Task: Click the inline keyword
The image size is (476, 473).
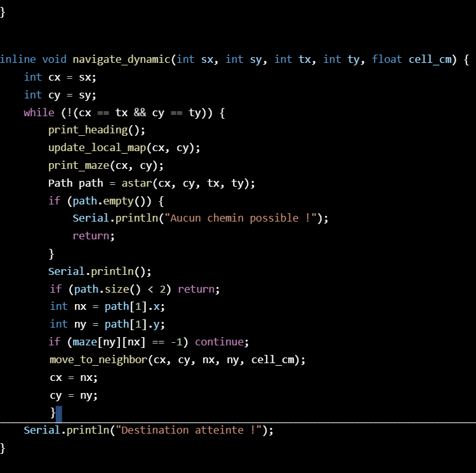Action: (x=18, y=59)
